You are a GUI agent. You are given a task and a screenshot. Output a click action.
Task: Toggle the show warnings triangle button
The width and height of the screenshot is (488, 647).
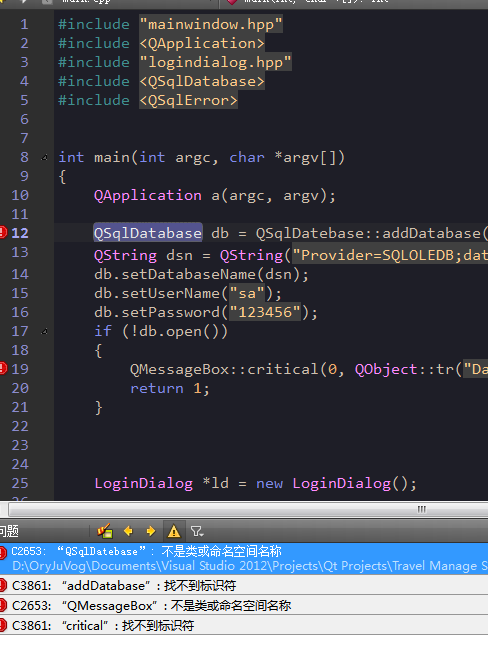tap(174, 531)
